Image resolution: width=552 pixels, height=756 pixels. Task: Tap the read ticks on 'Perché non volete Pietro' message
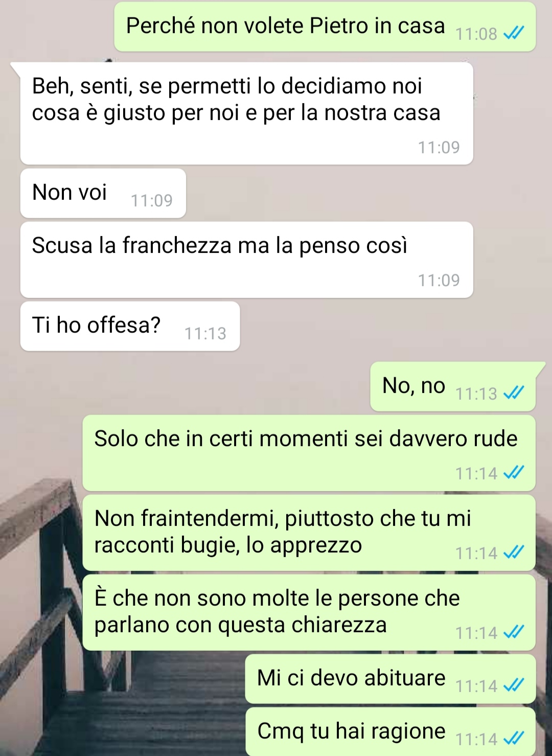[x=514, y=34]
